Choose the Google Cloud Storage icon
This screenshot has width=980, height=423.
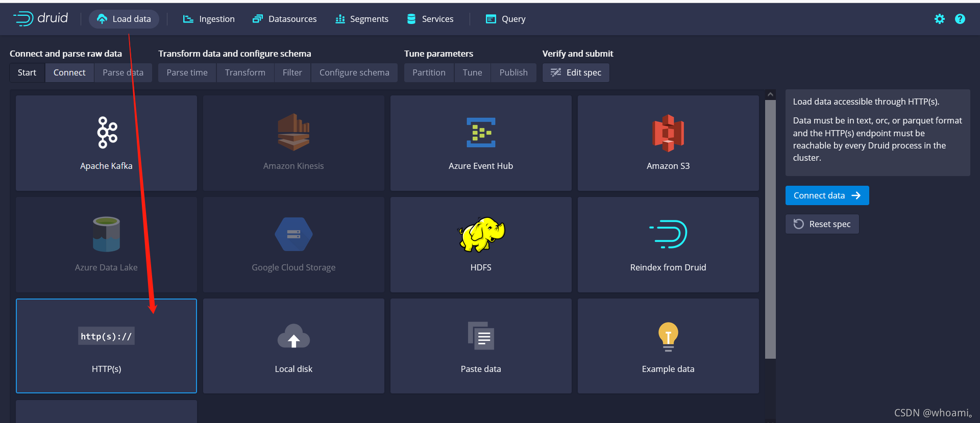tap(293, 234)
